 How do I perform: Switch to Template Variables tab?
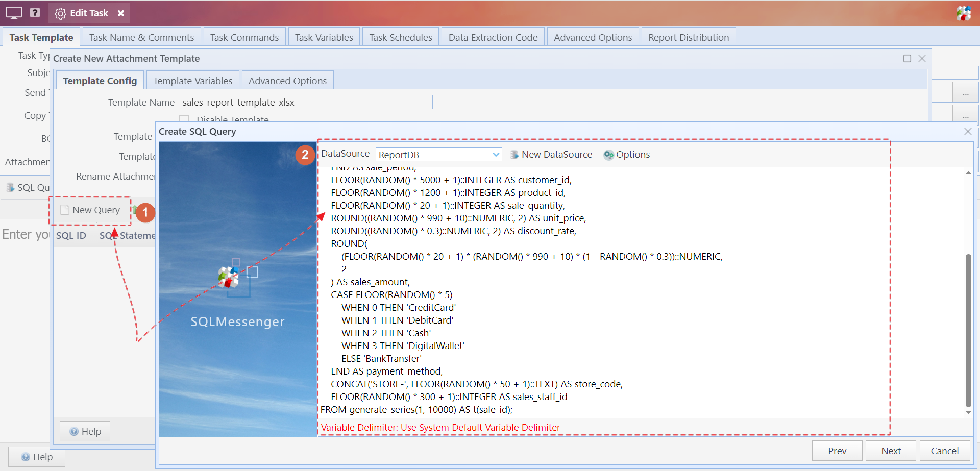[x=193, y=81]
